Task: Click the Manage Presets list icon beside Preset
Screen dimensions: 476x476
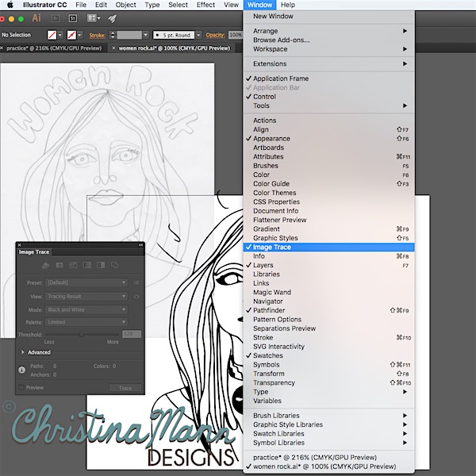Action: point(136,282)
